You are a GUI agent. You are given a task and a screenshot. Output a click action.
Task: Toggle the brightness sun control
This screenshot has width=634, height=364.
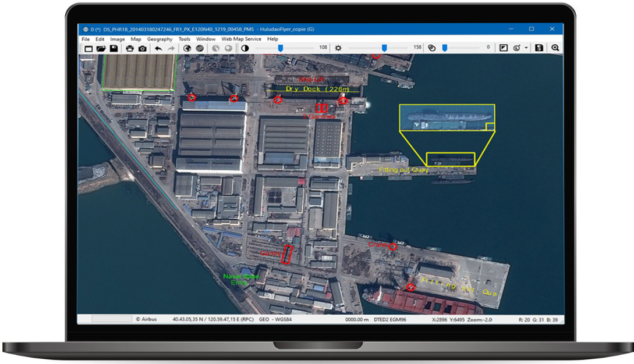point(339,48)
